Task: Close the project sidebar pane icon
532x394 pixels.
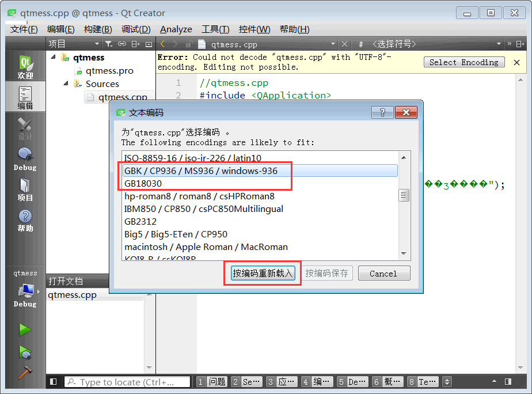Action: pos(149,44)
